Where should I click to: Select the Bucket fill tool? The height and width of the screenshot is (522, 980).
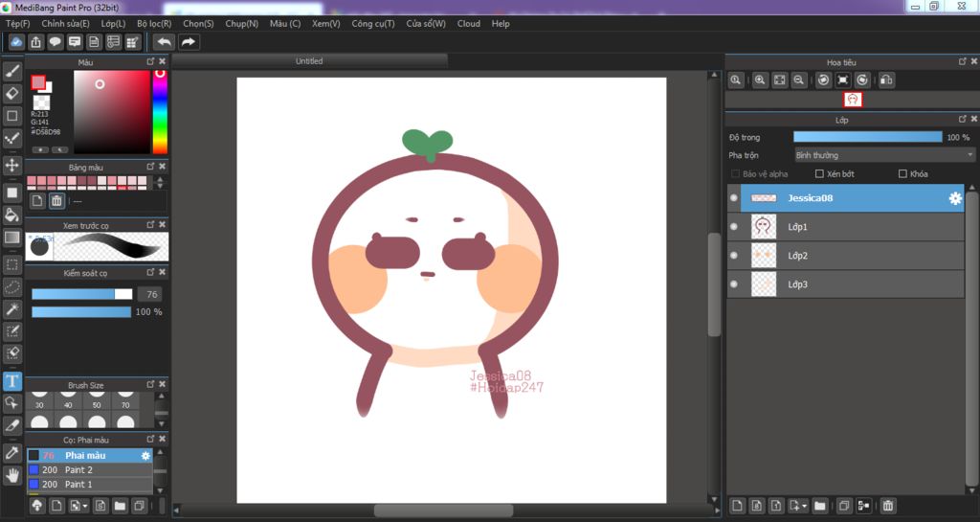click(x=11, y=216)
